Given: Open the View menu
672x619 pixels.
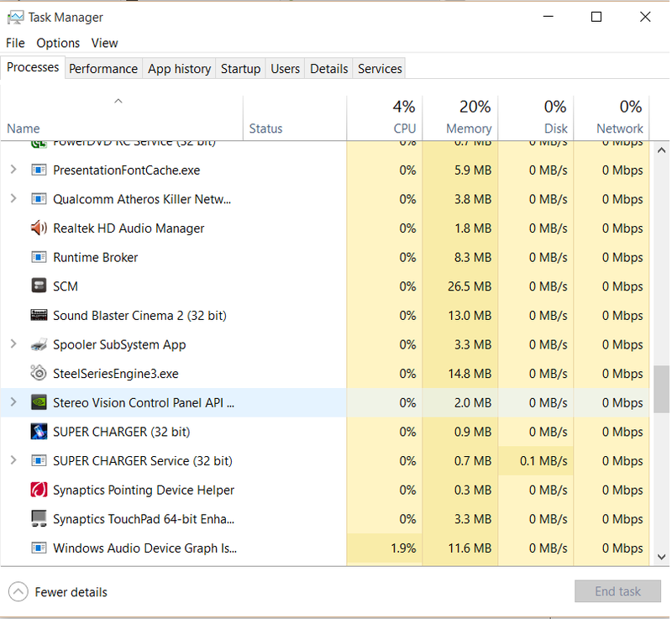Looking at the screenshot, I should click(104, 44).
